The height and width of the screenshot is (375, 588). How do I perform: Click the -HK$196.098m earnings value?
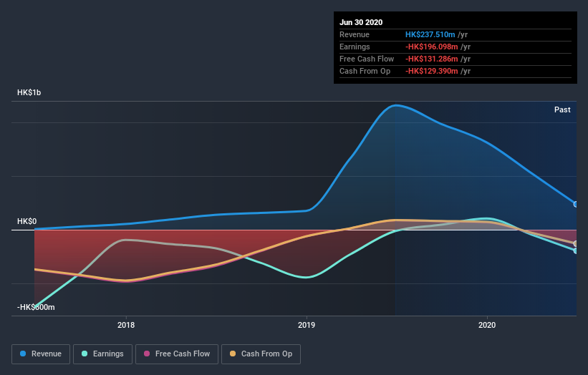point(432,47)
